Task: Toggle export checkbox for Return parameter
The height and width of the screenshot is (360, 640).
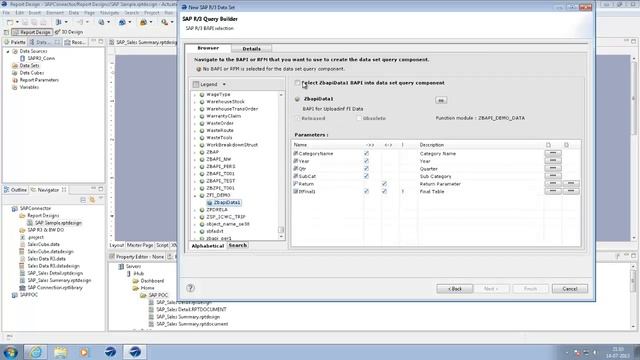Action: 384,184
